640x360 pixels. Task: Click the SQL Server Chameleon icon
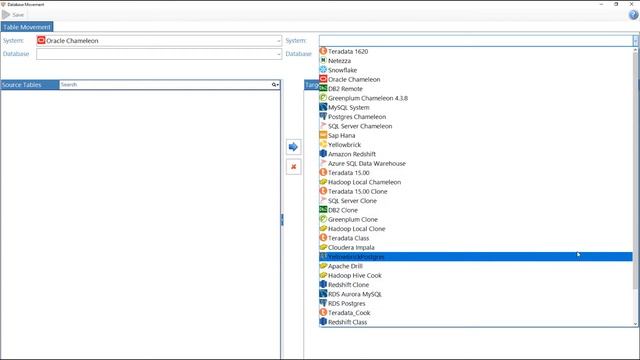point(323,126)
